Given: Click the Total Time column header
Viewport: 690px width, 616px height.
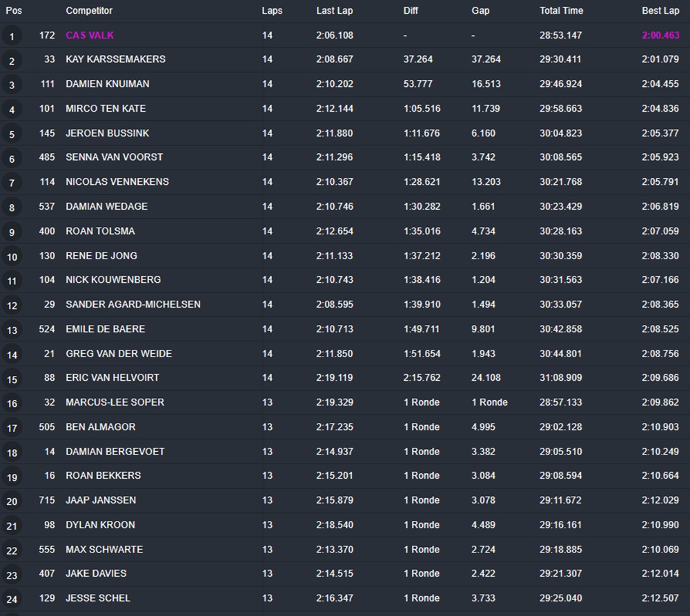Looking at the screenshot, I should 561,10.
